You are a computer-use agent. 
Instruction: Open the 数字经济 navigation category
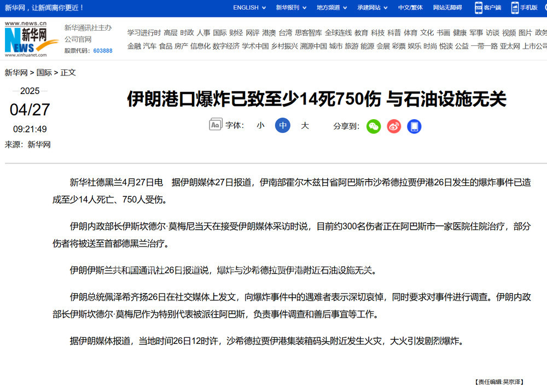click(226, 46)
